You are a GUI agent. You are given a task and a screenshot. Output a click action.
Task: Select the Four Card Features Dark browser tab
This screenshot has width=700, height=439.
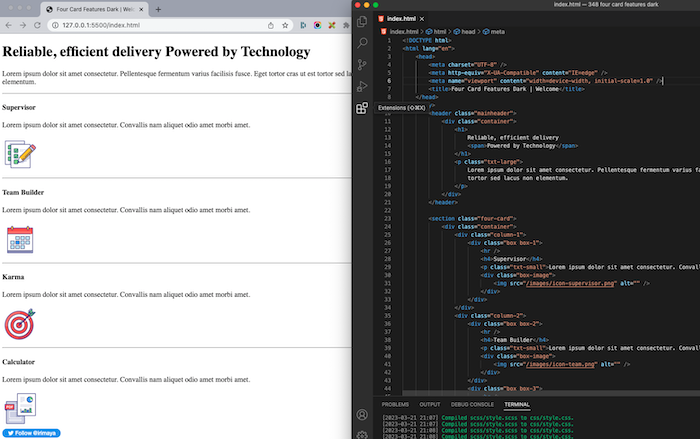click(x=95, y=9)
